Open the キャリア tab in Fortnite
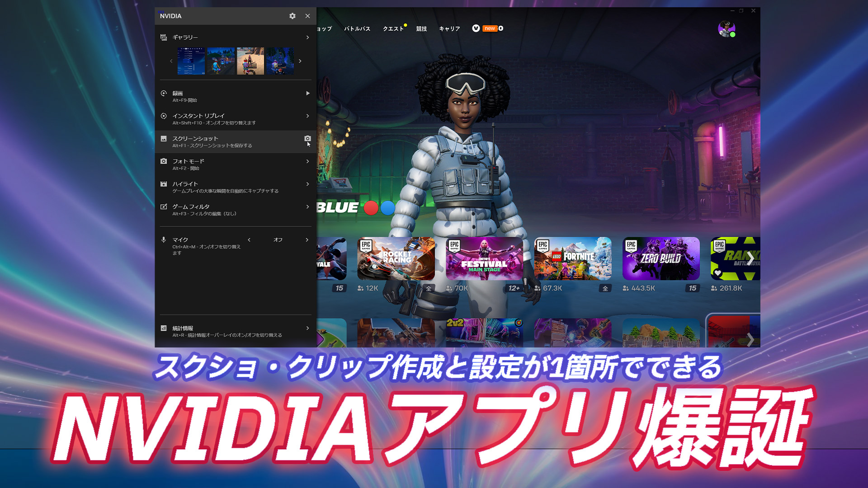 [449, 28]
